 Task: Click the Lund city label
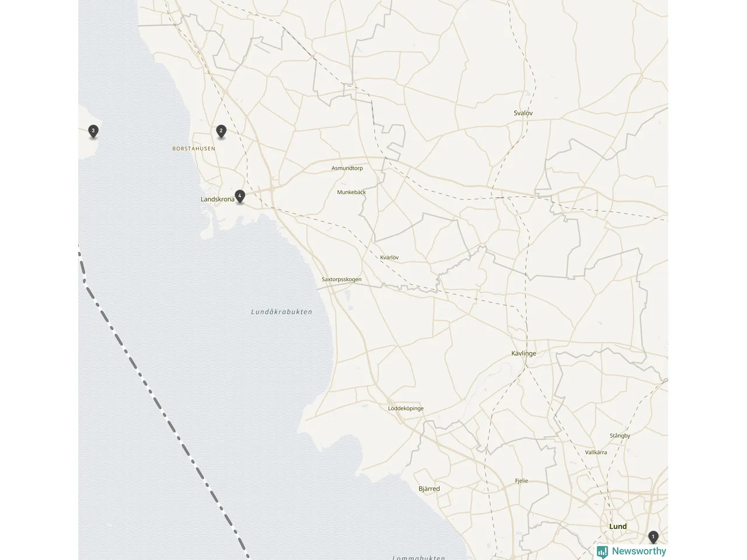click(x=618, y=526)
